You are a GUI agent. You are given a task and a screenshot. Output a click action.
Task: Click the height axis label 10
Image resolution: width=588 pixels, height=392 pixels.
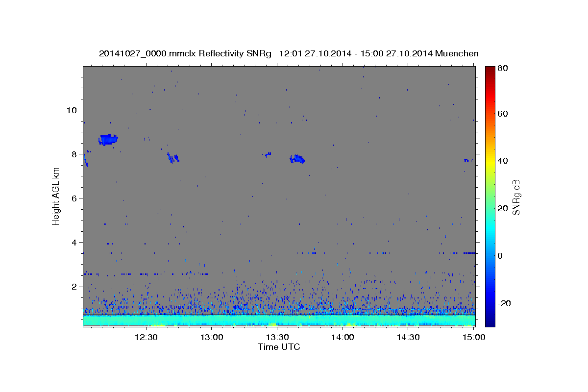pyautogui.click(x=72, y=110)
